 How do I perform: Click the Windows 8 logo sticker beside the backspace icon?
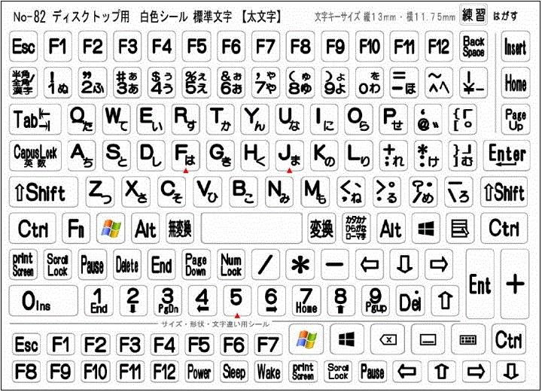pos(347,339)
